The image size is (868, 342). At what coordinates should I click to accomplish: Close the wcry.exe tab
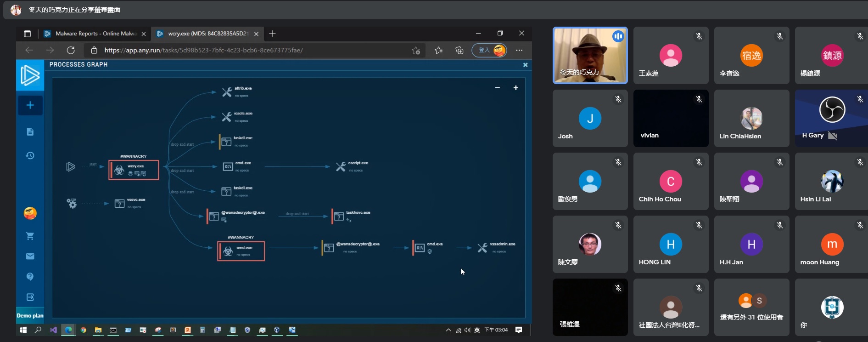point(256,34)
